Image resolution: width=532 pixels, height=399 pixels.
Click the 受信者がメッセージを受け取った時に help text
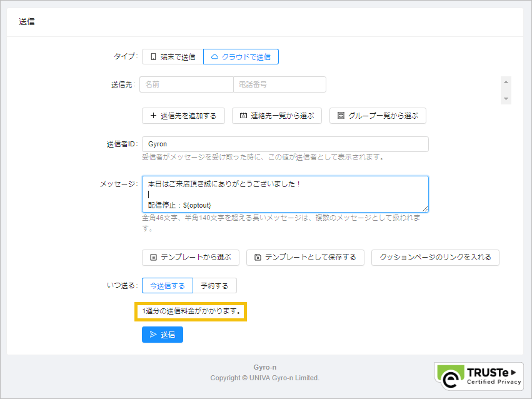pyautogui.click(x=263, y=157)
